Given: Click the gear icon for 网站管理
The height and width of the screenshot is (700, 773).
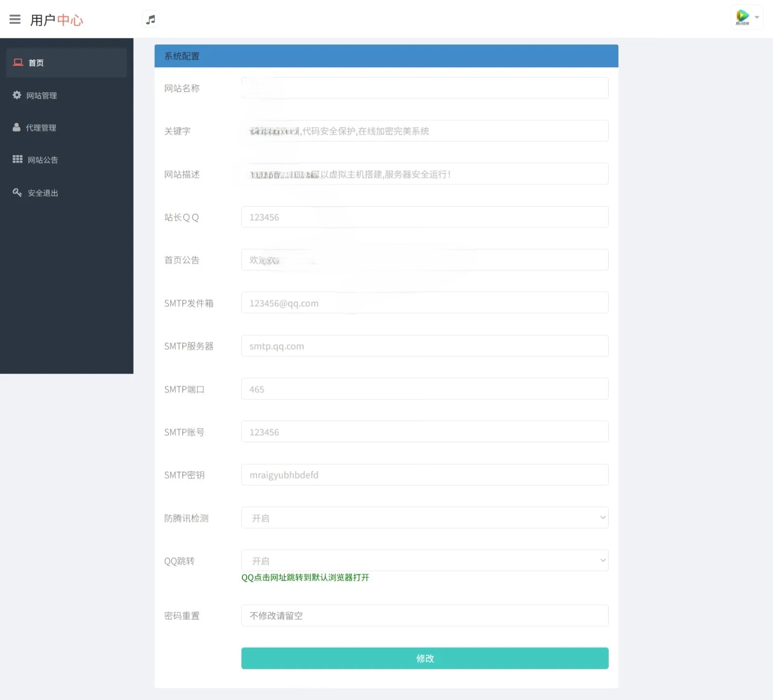Looking at the screenshot, I should pyautogui.click(x=17, y=95).
